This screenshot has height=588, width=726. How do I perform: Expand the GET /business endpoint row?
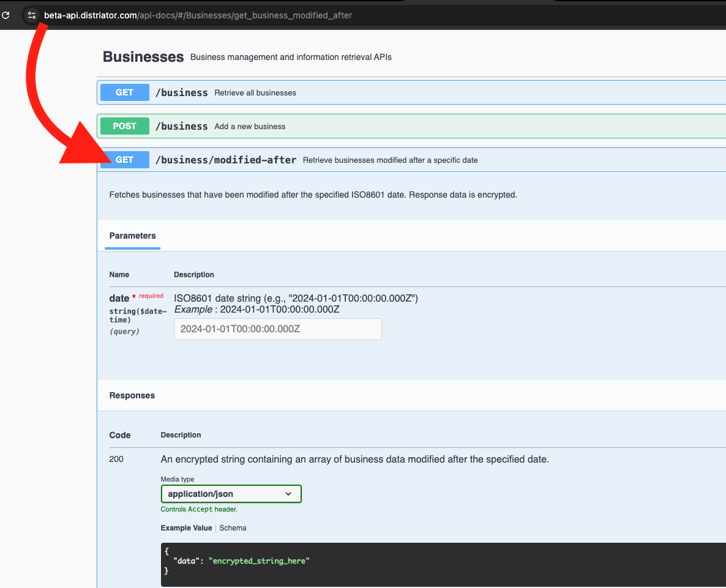coord(411,92)
